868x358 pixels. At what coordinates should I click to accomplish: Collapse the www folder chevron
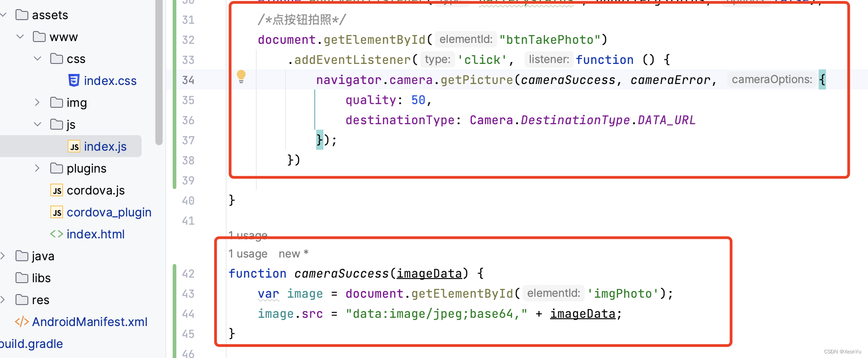pos(20,37)
